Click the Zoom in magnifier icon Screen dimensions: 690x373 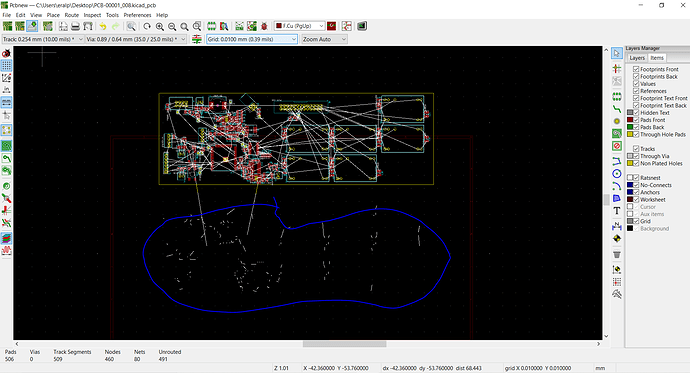[160, 26]
